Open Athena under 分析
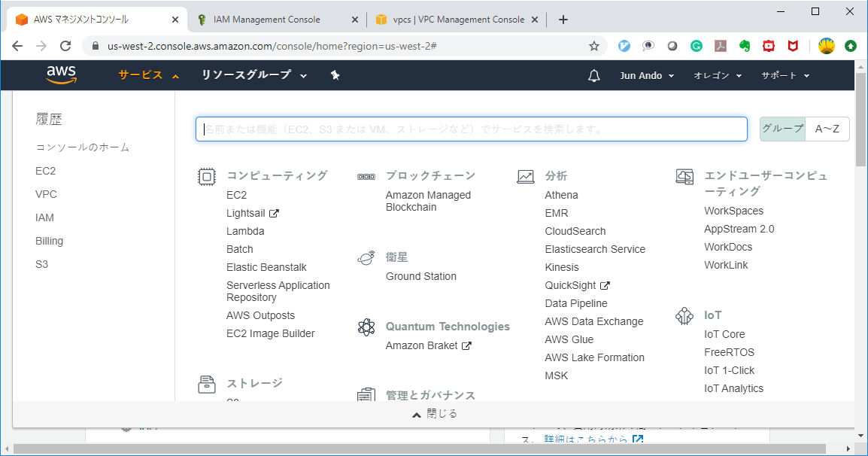The height and width of the screenshot is (456, 868). [561, 195]
